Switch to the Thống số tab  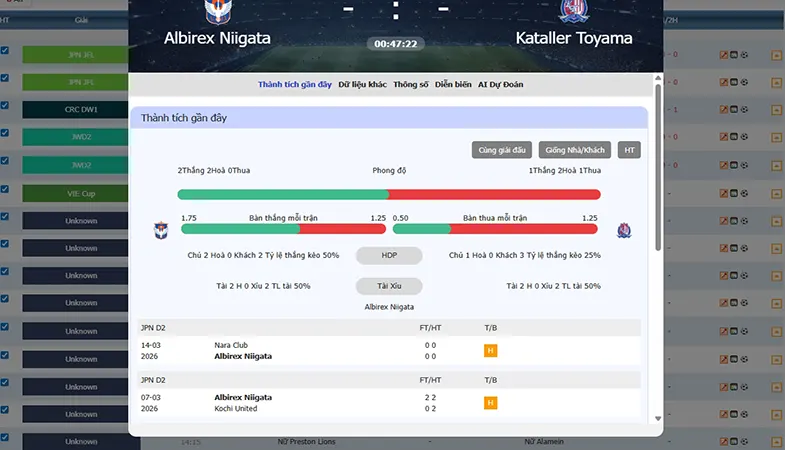pos(411,85)
